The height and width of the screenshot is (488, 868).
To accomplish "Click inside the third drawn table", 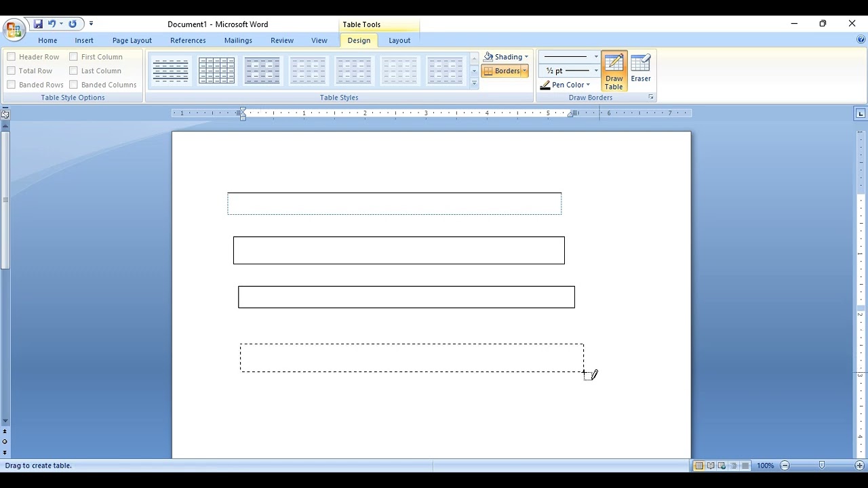I will [x=406, y=297].
